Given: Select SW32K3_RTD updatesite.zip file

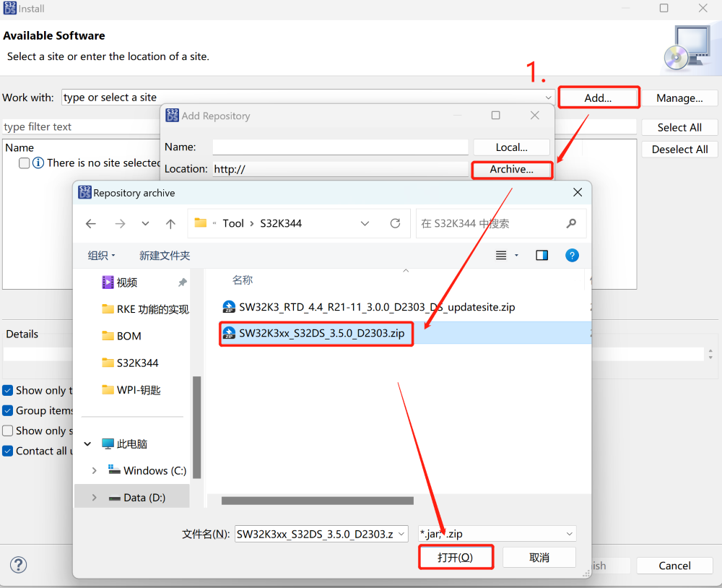Looking at the screenshot, I should point(369,307).
